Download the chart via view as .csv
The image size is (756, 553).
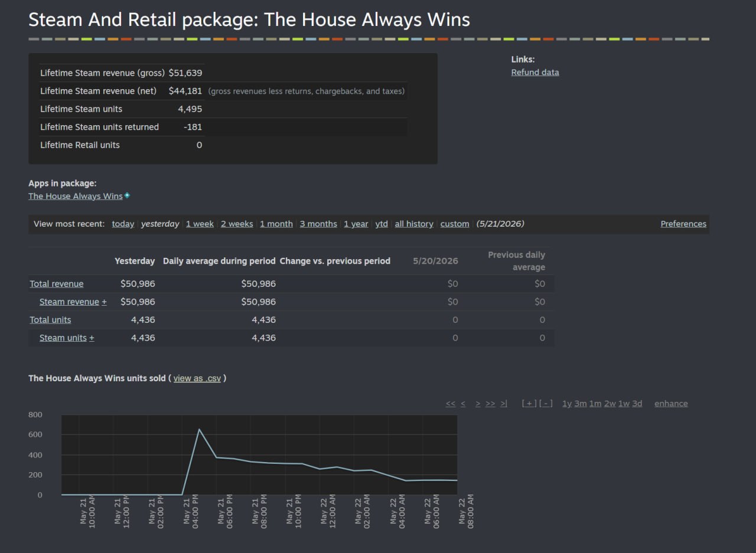click(x=197, y=378)
